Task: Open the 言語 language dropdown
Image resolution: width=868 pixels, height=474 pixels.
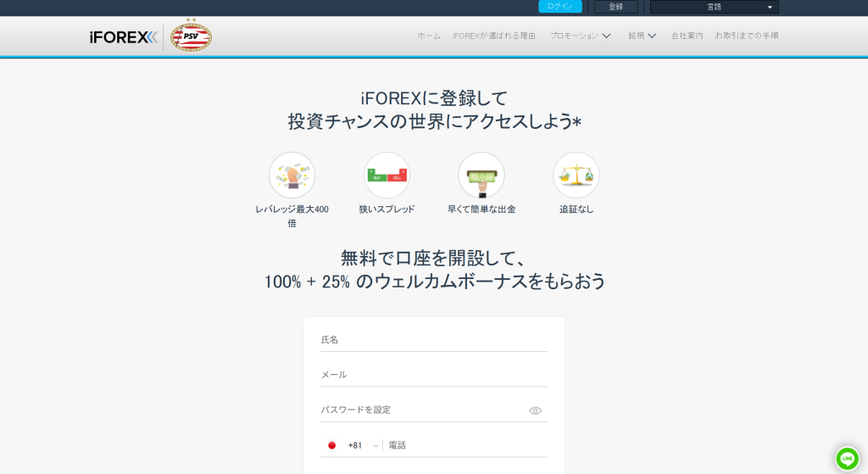Action: 714,7
